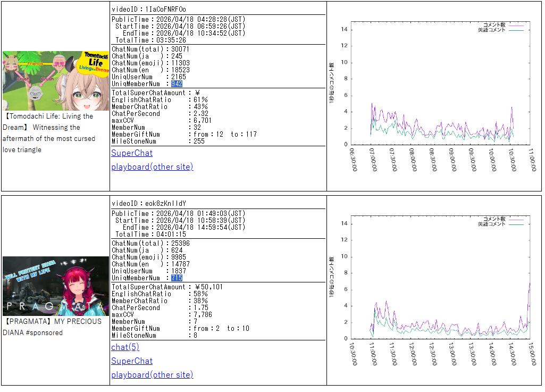This screenshot has height=392, width=545.
Task: Open playboard link for video 1IaCoFNRFOo
Action: pyautogui.click(x=152, y=167)
